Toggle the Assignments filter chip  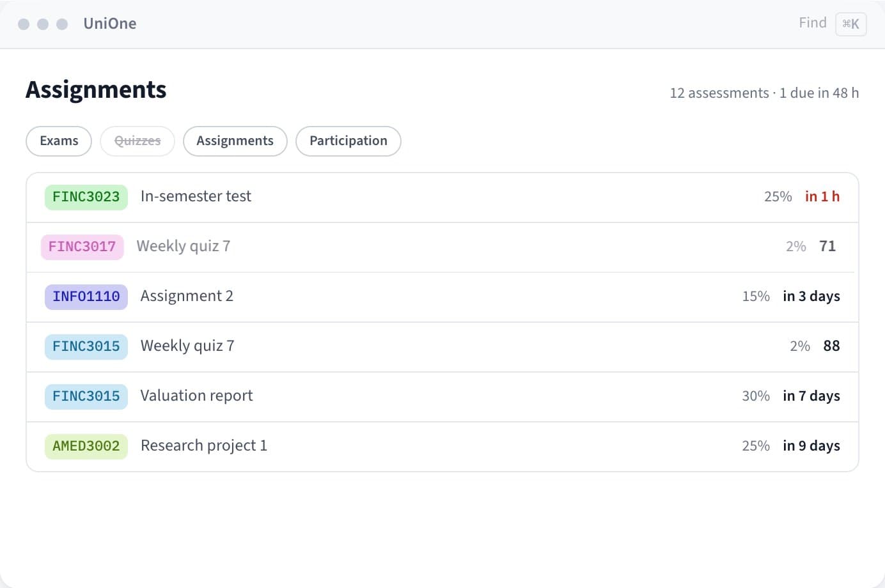(x=235, y=141)
